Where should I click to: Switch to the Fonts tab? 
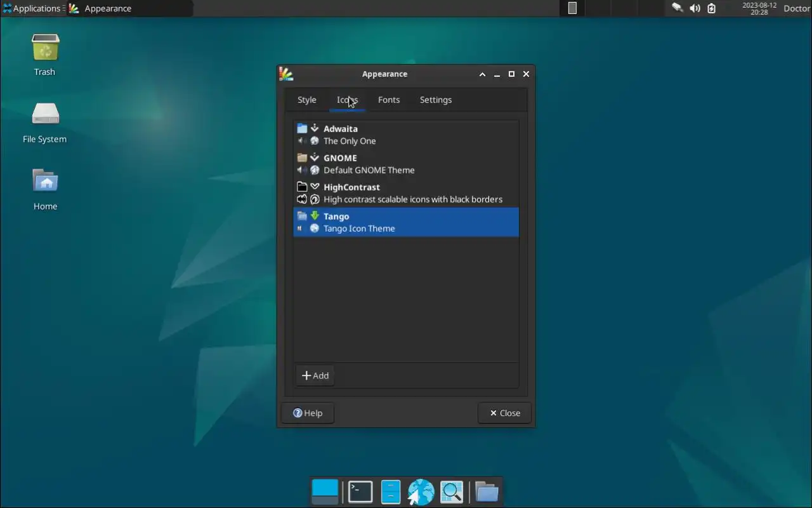coord(389,100)
